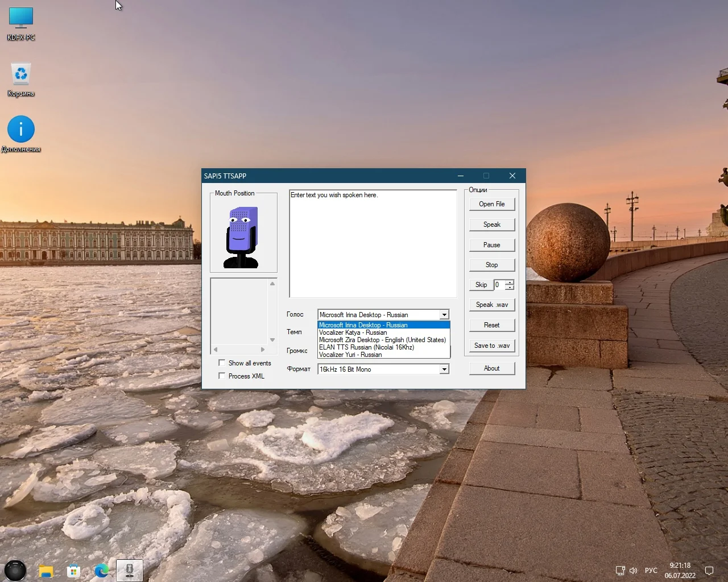The height and width of the screenshot is (582, 728).
Task: Click the microphone TTSAPP taskbar icon
Action: click(x=130, y=571)
